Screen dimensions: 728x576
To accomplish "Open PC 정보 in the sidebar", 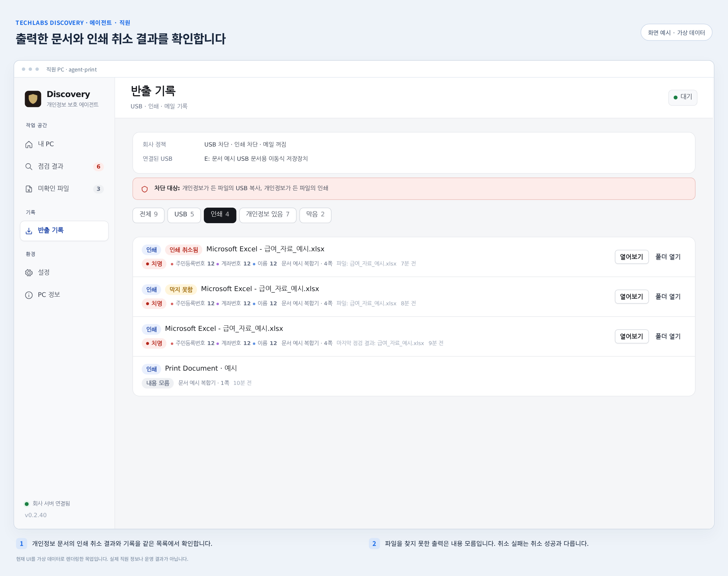I will (64, 295).
